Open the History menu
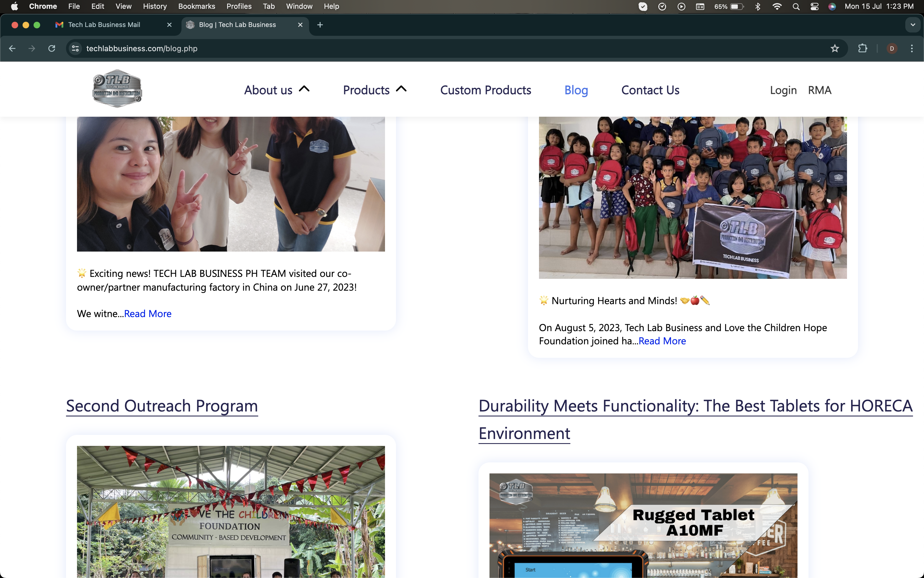924x578 pixels. (155, 7)
